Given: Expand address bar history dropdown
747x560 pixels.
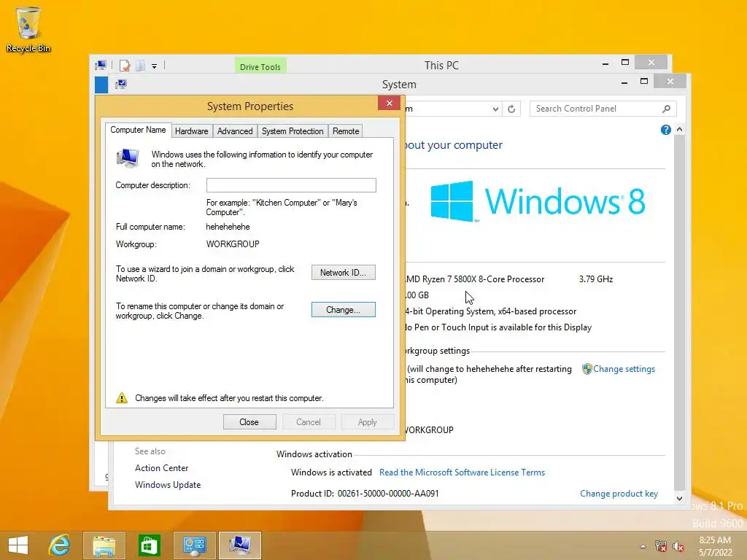Looking at the screenshot, I should pos(495,109).
